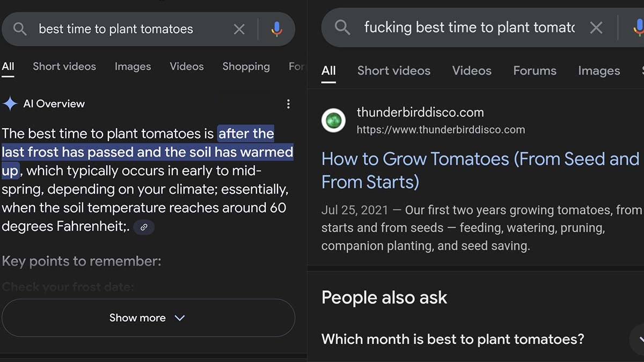This screenshot has width=644, height=362.
Task: Open AI Overview three-dot options menu
Action: pyautogui.click(x=288, y=104)
